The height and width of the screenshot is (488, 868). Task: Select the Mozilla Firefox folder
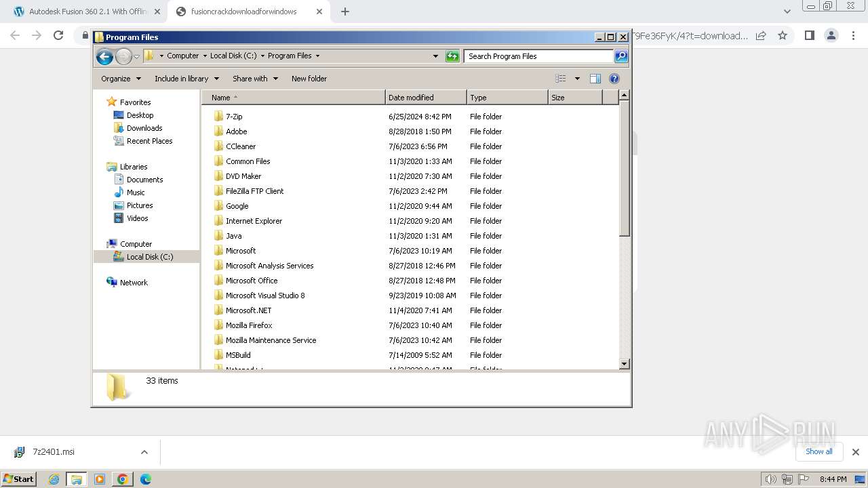(x=249, y=325)
